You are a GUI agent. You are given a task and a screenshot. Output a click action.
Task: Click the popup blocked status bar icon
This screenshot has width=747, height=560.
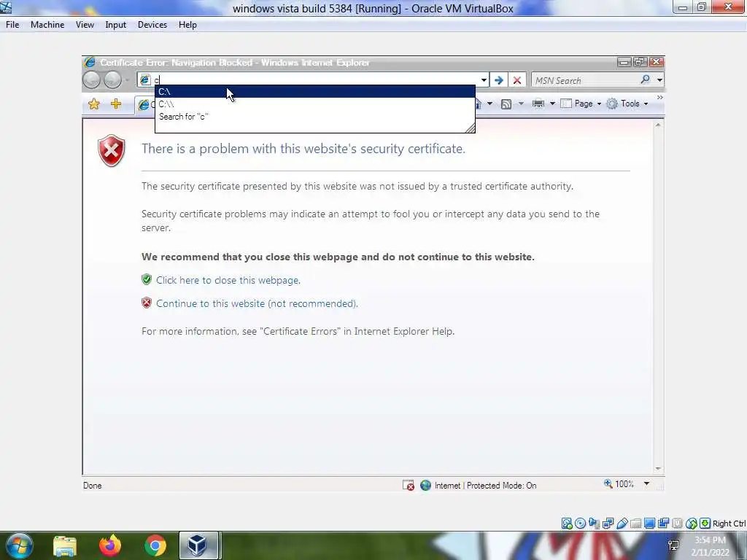tap(409, 485)
